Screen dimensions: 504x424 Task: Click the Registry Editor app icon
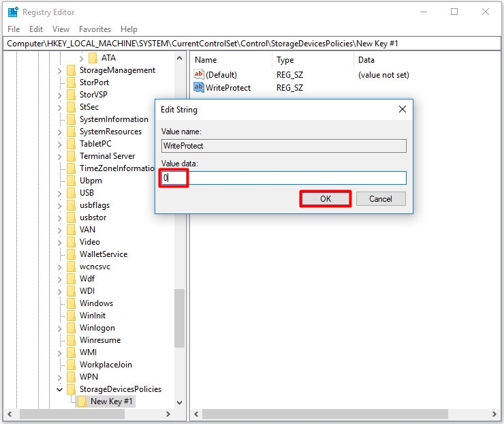13,12
